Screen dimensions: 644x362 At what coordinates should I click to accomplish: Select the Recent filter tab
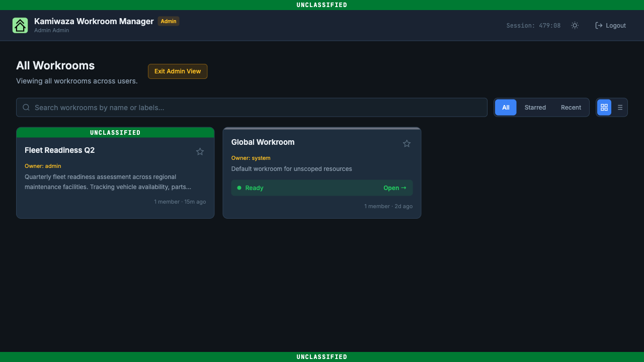click(x=571, y=107)
